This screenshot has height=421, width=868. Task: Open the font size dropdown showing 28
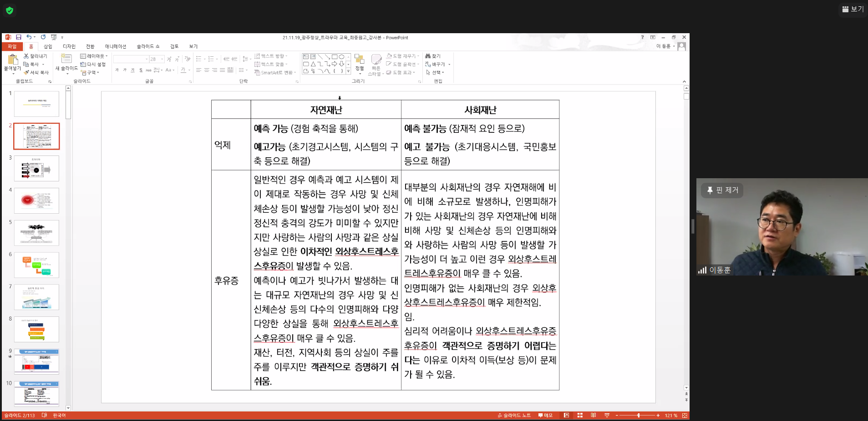(162, 59)
